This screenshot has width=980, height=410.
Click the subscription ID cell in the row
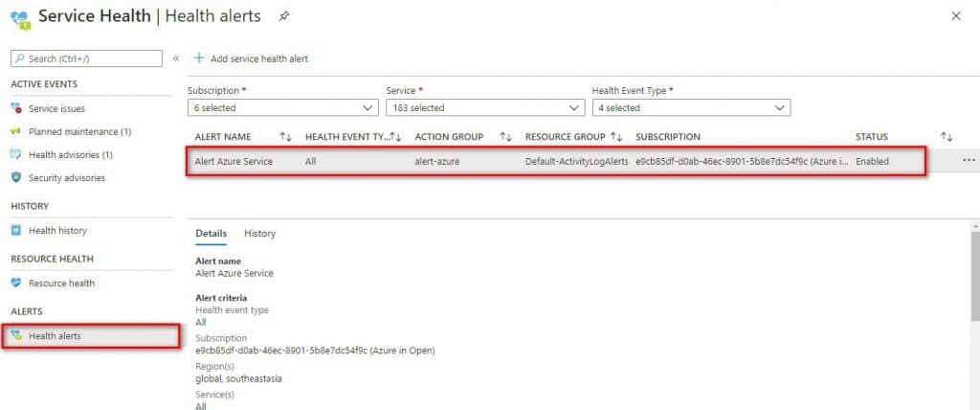pyautogui.click(x=743, y=161)
